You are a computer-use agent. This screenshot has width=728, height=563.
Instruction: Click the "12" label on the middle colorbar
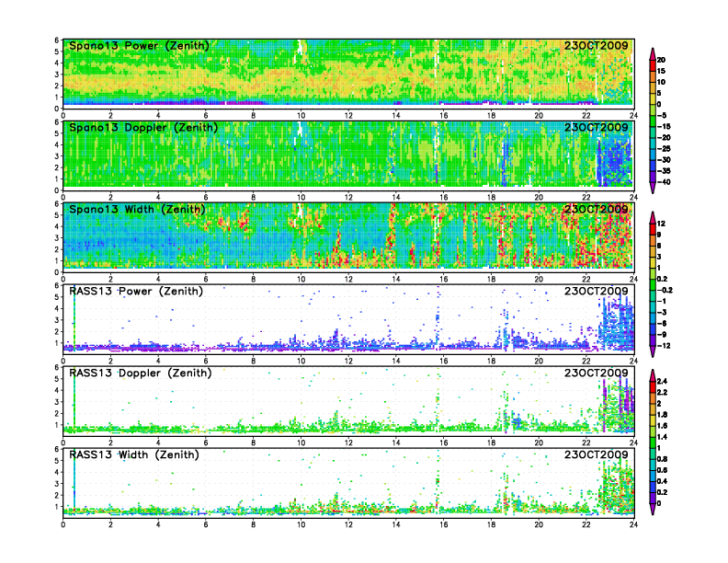point(661,224)
